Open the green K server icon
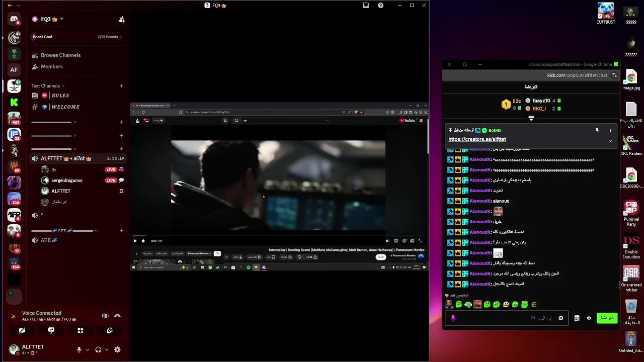This screenshot has height=362, width=644. 14,102
